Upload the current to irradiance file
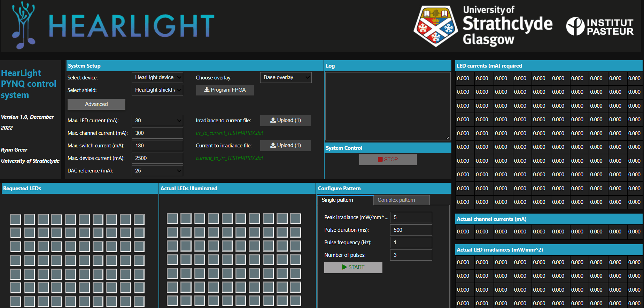Viewport: 644px width, 308px height. click(x=286, y=146)
